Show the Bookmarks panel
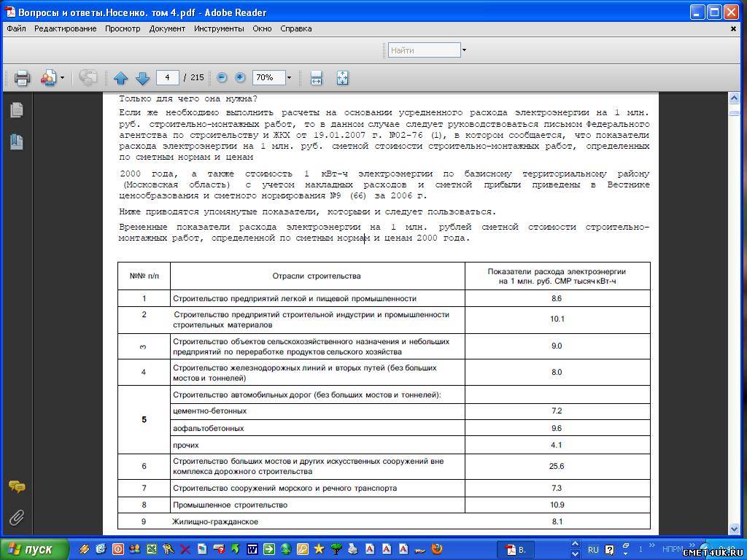The height and width of the screenshot is (560, 747). [17, 142]
